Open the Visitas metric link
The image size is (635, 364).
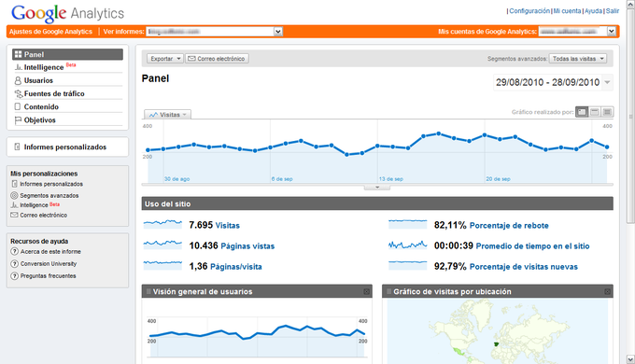click(x=228, y=226)
